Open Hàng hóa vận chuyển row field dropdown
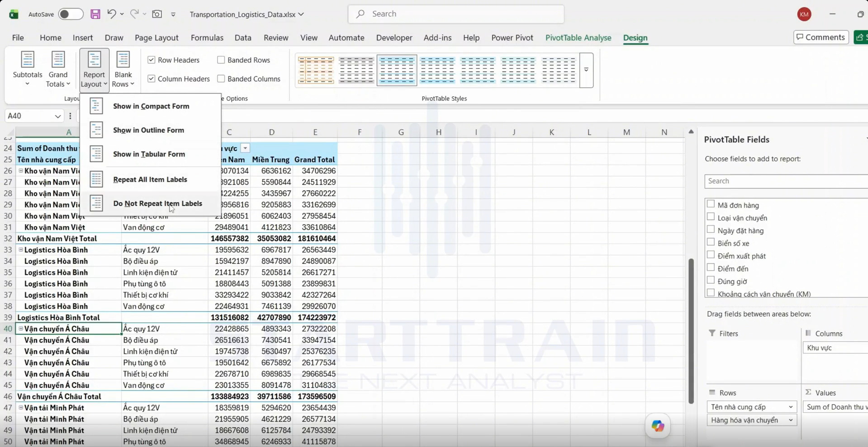The height and width of the screenshot is (447, 868). point(791,420)
